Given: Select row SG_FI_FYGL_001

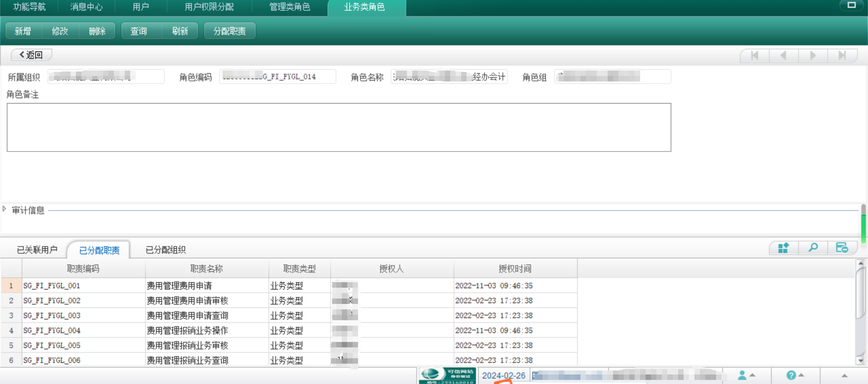Looking at the screenshot, I should (289, 285).
